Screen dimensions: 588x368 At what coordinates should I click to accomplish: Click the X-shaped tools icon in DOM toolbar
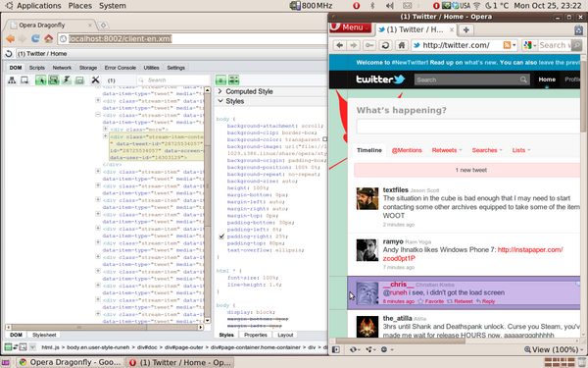95,80
